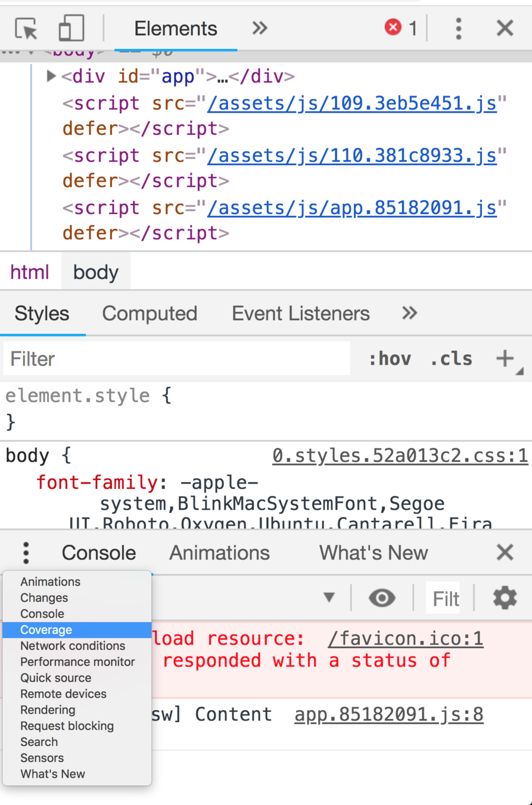Open /assets/js/app.85182091.js script link

pyautogui.click(x=352, y=208)
